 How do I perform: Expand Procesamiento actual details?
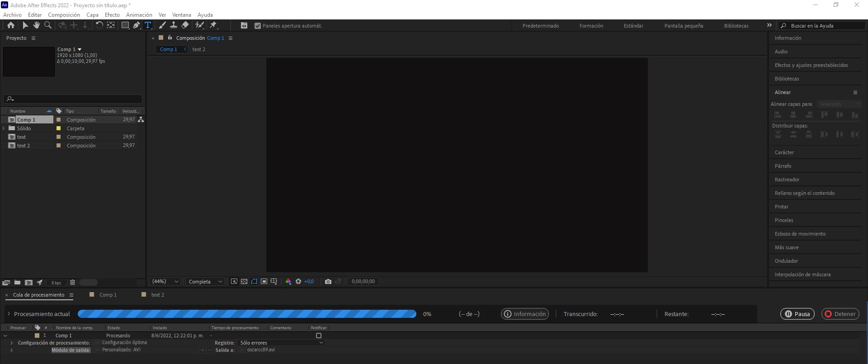(x=9, y=314)
